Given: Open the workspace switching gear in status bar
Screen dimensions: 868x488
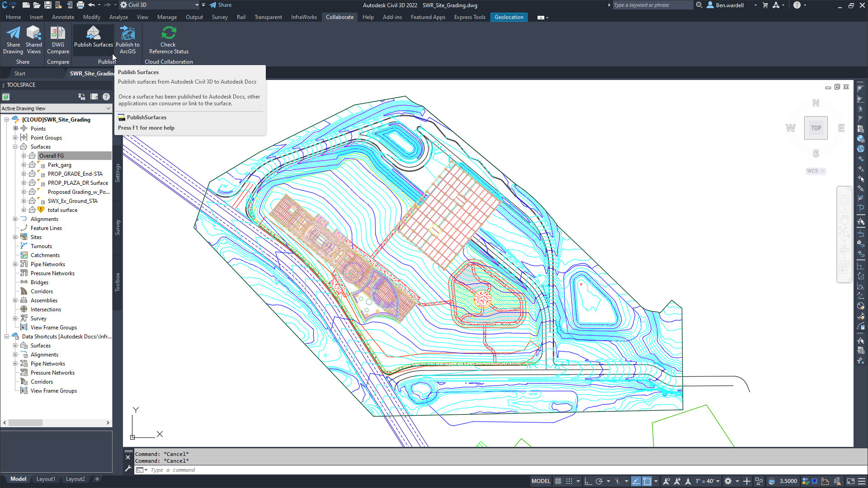Looking at the screenshot, I should [728, 481].
